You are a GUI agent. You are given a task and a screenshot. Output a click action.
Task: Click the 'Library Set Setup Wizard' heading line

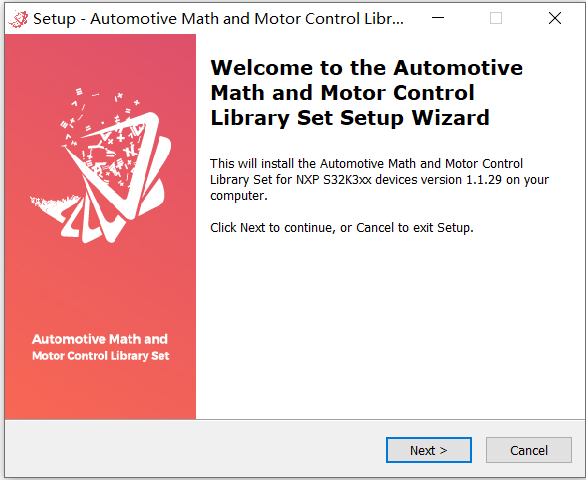[x=350, y=118]
